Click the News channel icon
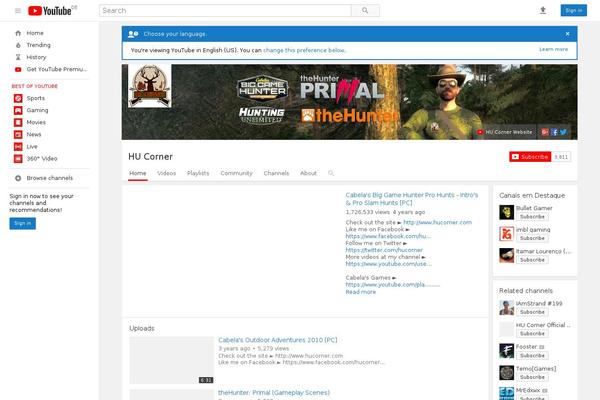600x400 pixels. tap(18, 134)
